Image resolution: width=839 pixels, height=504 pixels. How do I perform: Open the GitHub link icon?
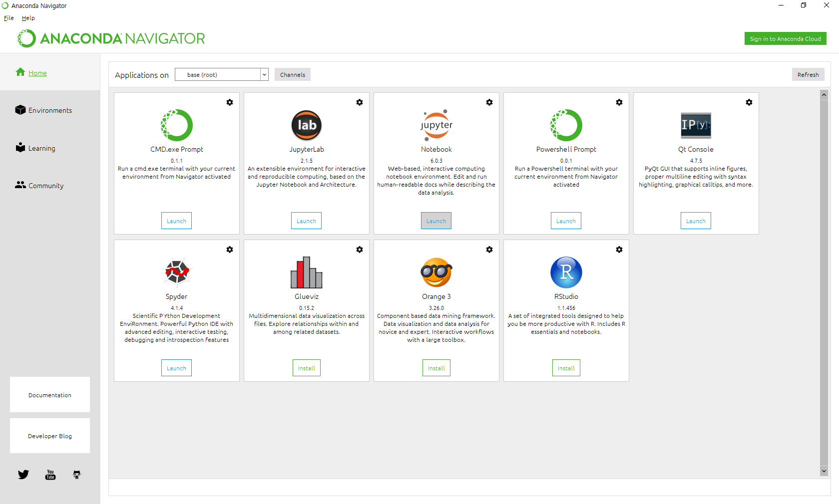pos(77,475)
